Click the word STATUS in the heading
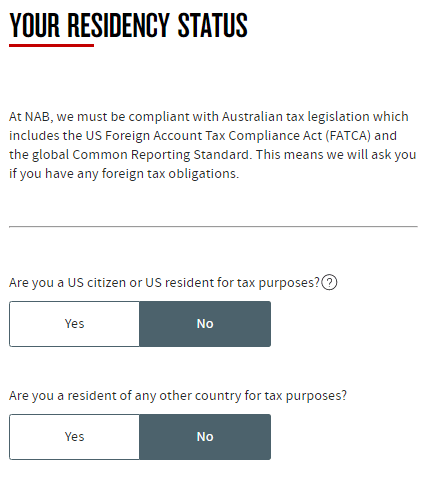 point(213,26)
